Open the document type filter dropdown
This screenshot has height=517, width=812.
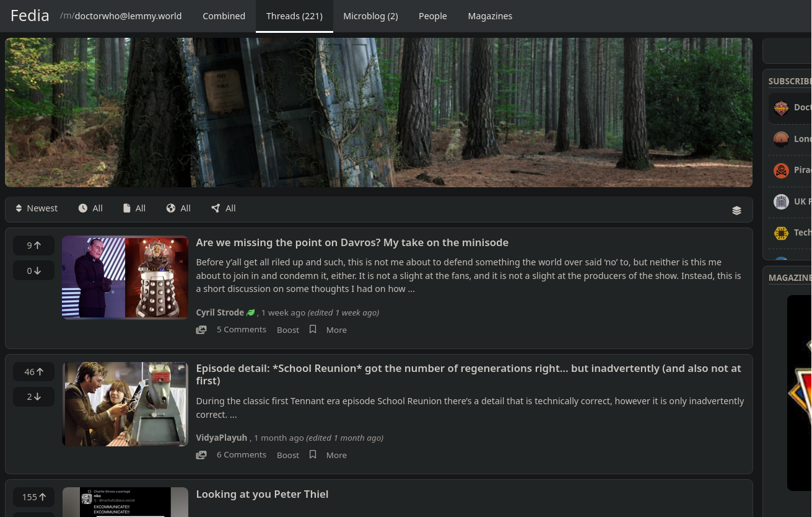pos(134,208)
